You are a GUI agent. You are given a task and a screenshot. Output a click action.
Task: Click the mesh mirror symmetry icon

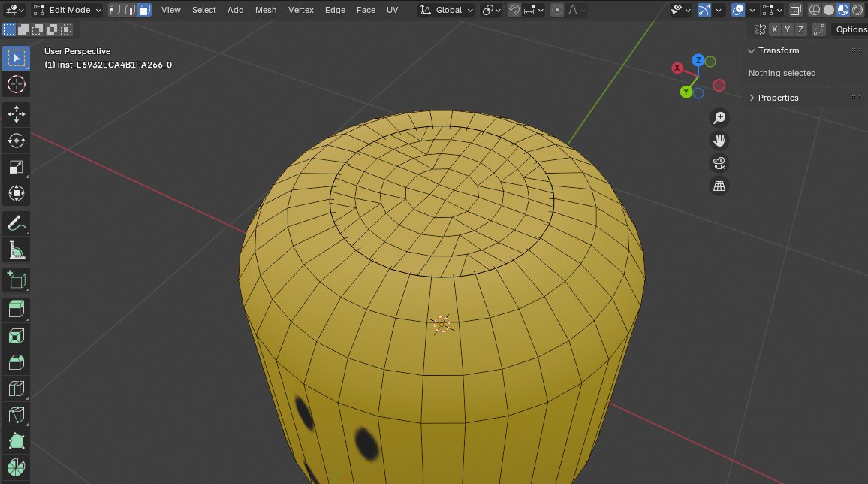click(760, 29)
